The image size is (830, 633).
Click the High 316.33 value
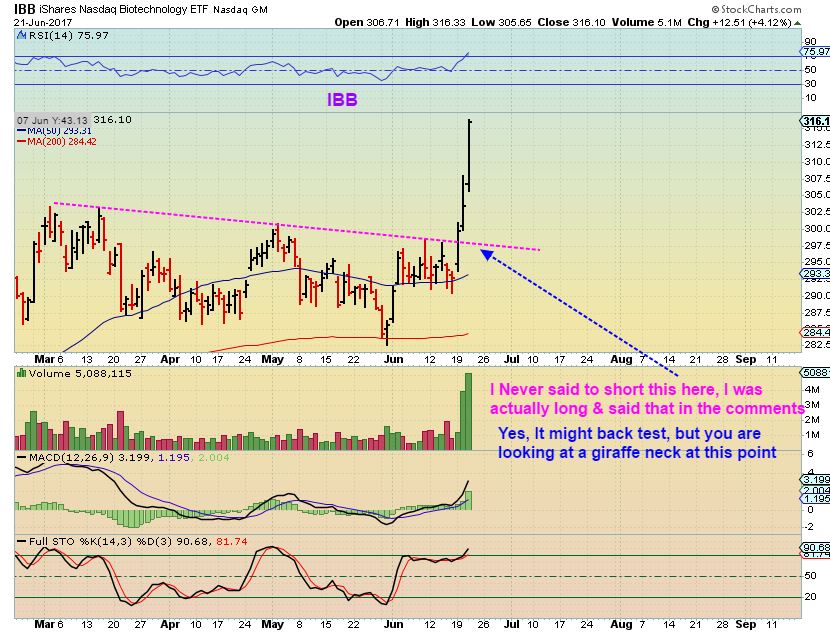pos(435,22)
